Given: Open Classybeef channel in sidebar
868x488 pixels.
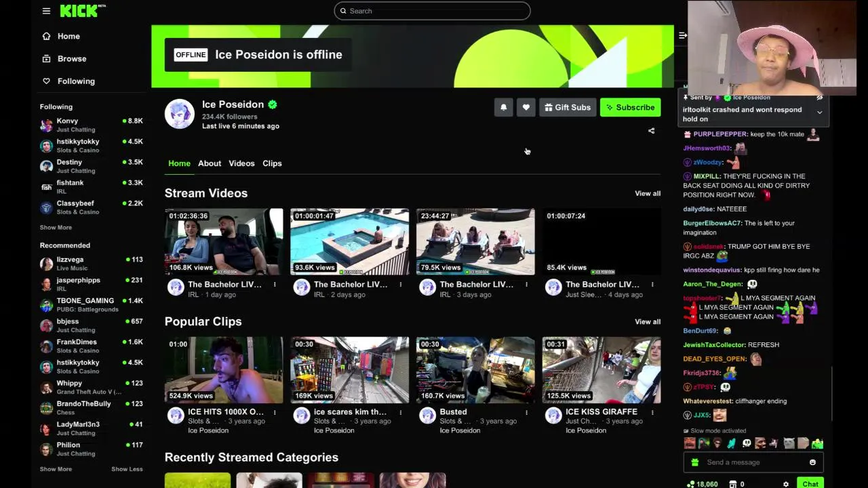Looking at the screenshot, I should (x=91, y=207).
